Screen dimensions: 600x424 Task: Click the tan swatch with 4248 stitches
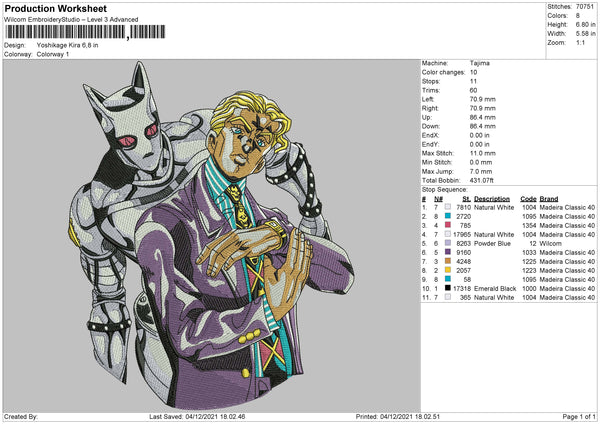(x=447, y=261)
